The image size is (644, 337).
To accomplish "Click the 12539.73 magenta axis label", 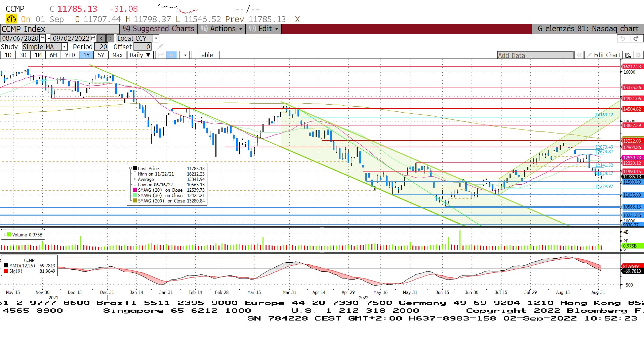I will pos(632,158).
